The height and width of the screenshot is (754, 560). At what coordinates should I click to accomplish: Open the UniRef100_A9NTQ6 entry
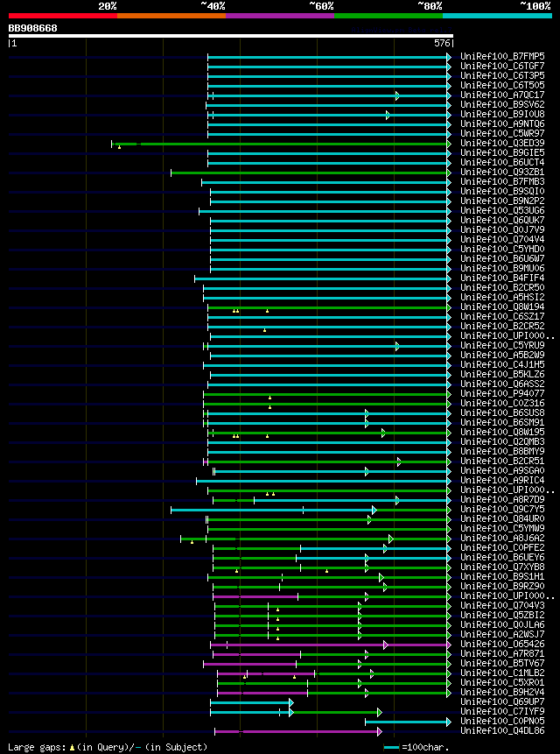click(x=502, y=123)
